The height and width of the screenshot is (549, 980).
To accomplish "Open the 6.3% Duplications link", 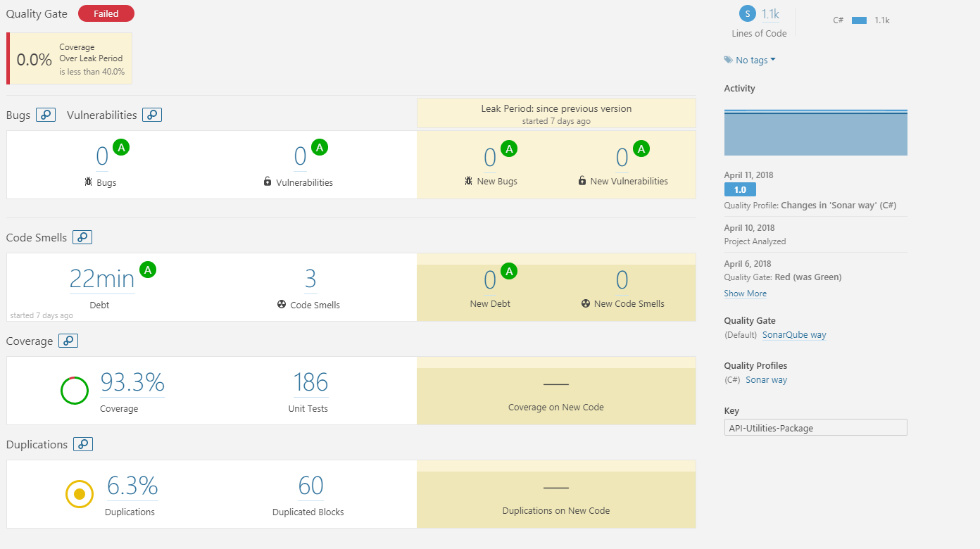I will (132, 486).
